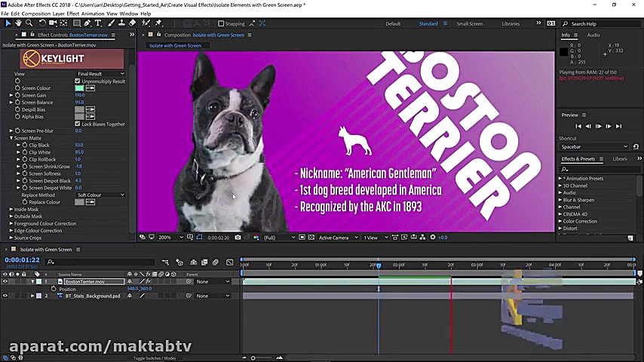Click the Position stopwatch icon
Image resolution: width=644 pixels, height=362 pixels.
[54, 289]
